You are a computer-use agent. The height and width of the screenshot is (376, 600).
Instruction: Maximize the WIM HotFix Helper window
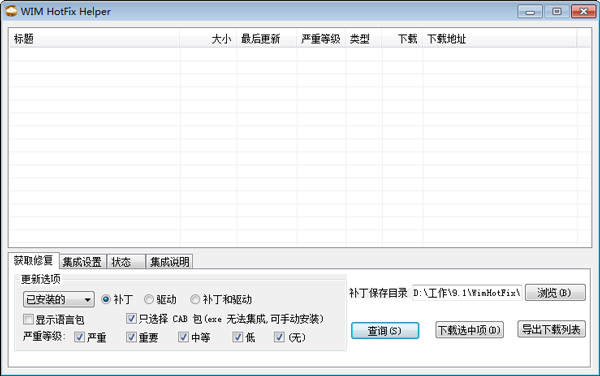coord(557,11)
